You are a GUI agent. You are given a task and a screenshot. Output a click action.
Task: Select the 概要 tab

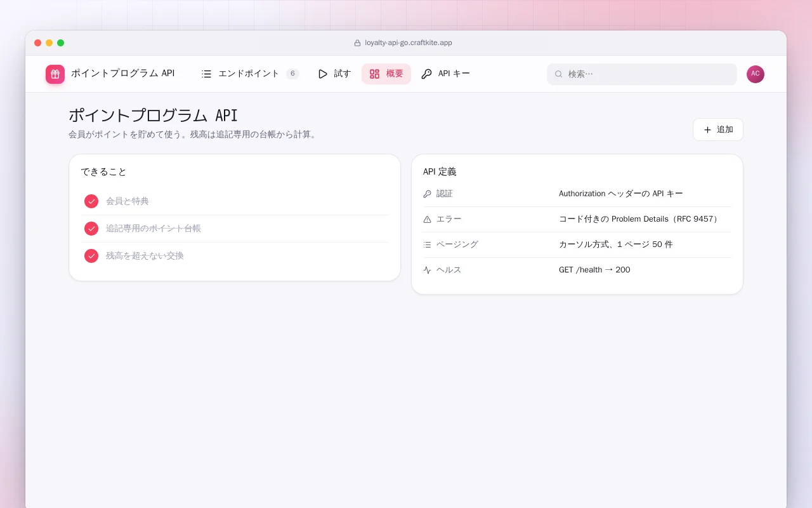386,74
